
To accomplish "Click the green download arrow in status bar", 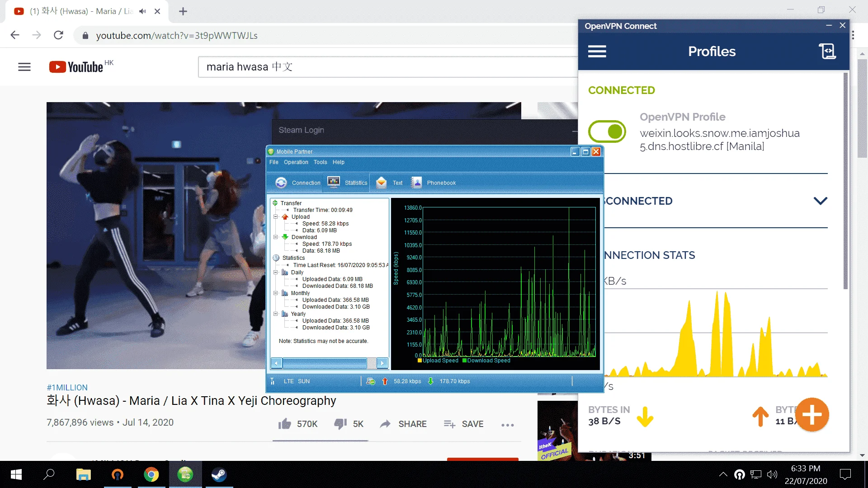I will (430, 381).
